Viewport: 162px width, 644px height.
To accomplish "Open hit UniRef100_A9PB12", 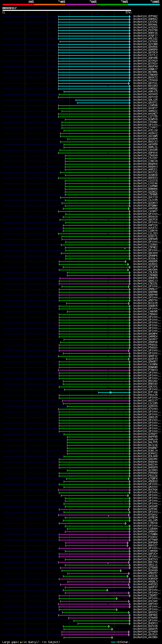I will click(145, 19).
